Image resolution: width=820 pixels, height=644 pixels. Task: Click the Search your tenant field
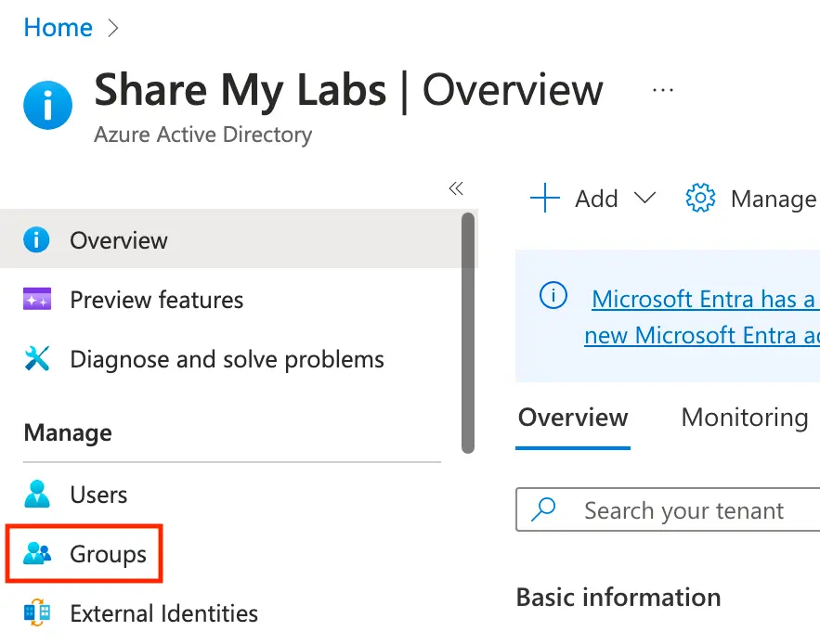[683, 510]
